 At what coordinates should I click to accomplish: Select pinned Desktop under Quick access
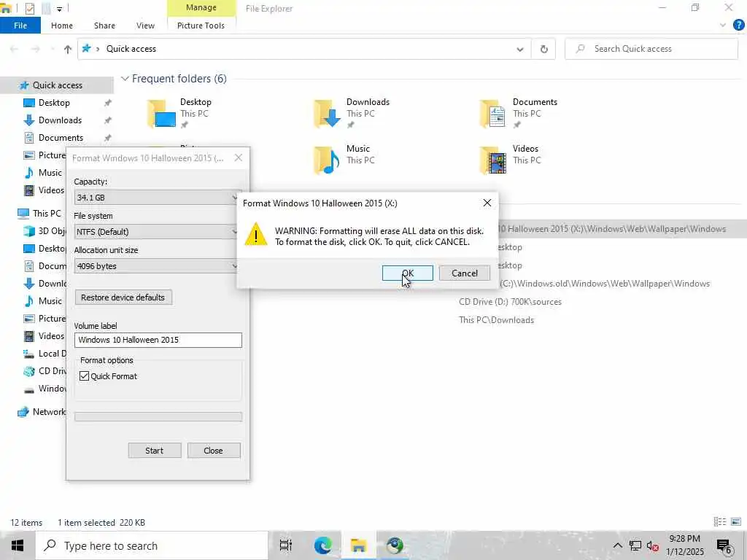point(54,103)
